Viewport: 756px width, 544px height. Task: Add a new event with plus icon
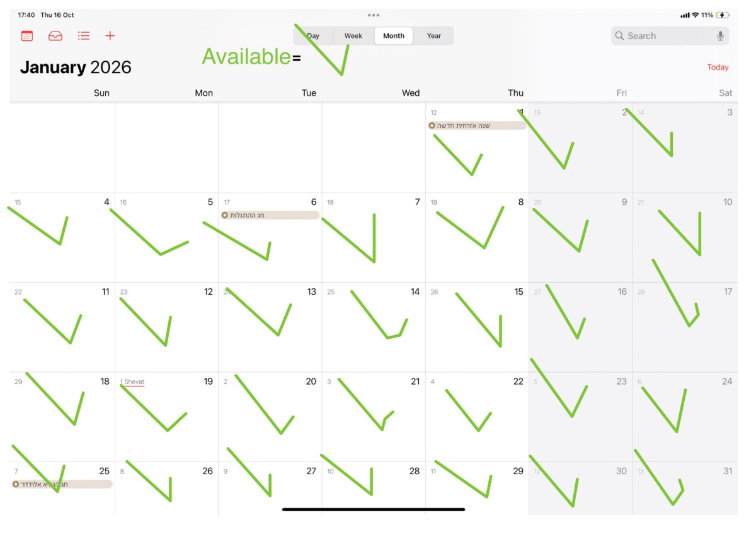click(x=110, y=36)
